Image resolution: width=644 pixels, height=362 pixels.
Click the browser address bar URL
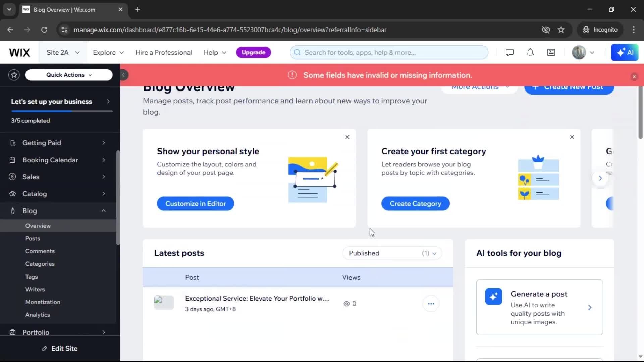(230, 29)
